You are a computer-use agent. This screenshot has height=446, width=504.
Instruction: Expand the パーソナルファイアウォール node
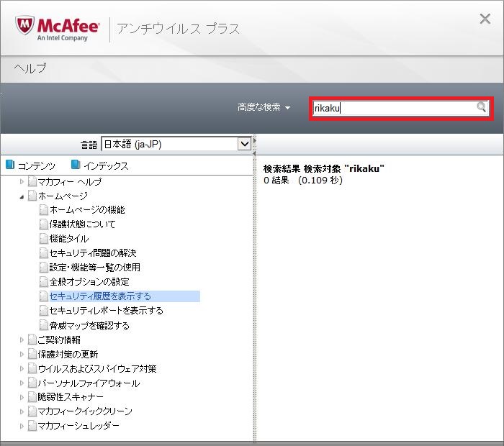pyautogui.click(x=22, y=383)
